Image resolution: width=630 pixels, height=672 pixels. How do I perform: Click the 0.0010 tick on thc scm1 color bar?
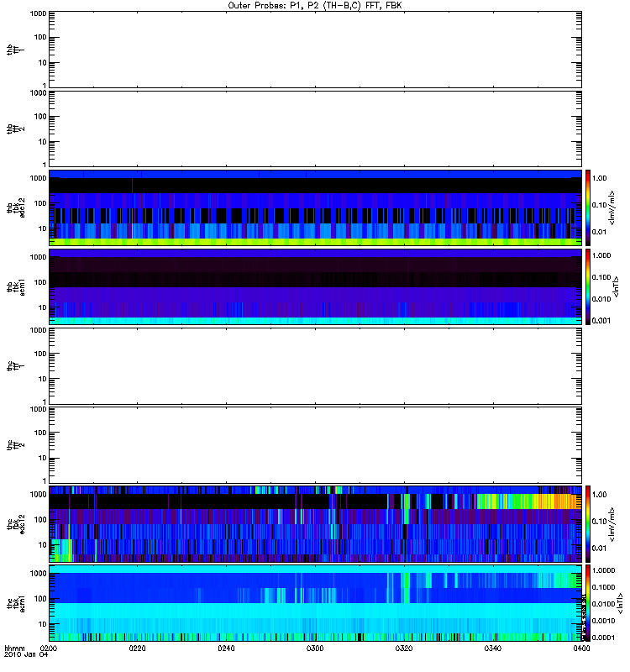click(x=603, y=621)
